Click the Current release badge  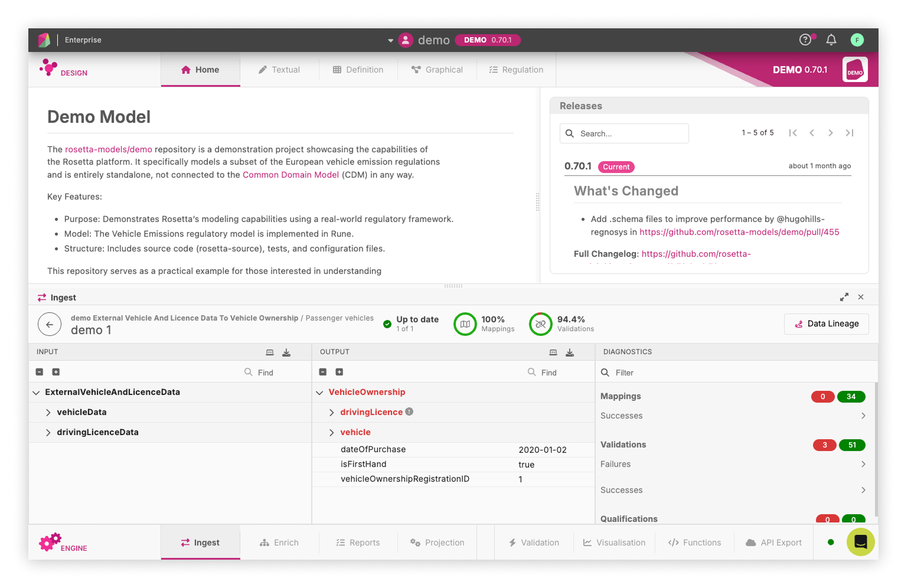click(x=616, y=166)
